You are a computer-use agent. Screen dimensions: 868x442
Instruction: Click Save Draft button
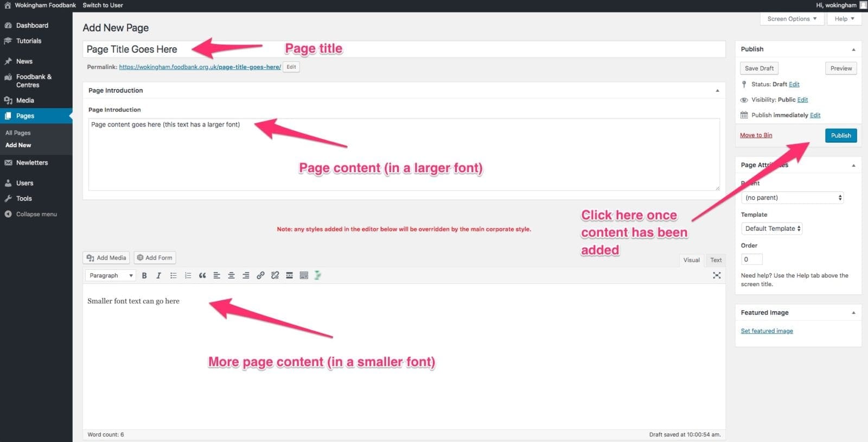759,68
